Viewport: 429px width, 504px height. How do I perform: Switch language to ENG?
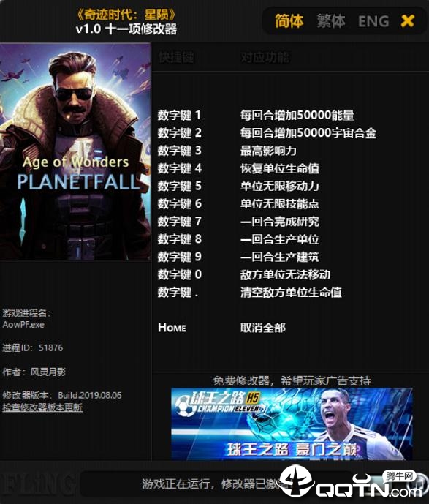coord(373,21)
